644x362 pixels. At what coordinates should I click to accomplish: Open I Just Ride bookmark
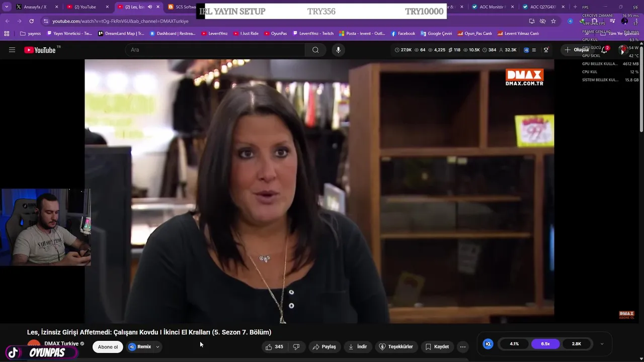(246, 34)
